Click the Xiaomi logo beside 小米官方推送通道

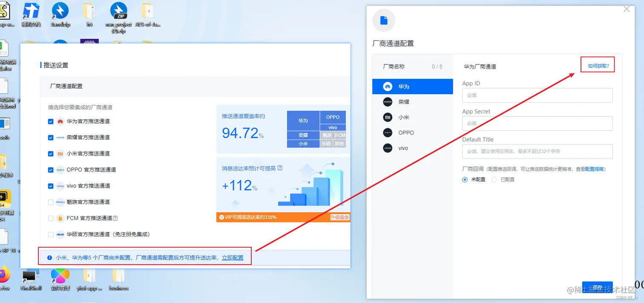[x=60, y=153]
